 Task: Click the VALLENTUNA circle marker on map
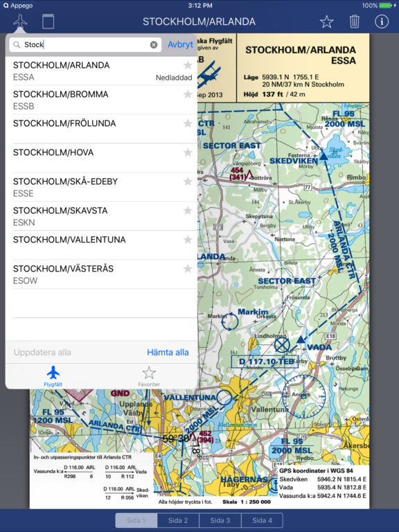[224, 398]
